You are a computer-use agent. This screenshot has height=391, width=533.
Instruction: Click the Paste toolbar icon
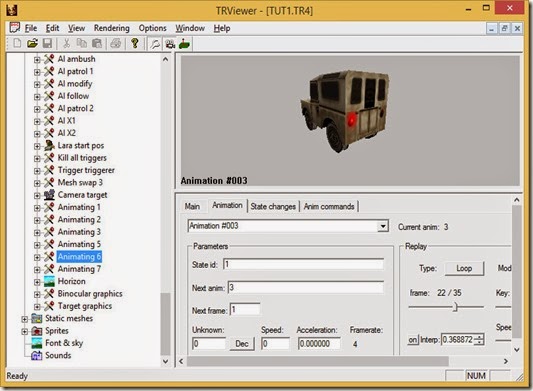pos(97,44)
